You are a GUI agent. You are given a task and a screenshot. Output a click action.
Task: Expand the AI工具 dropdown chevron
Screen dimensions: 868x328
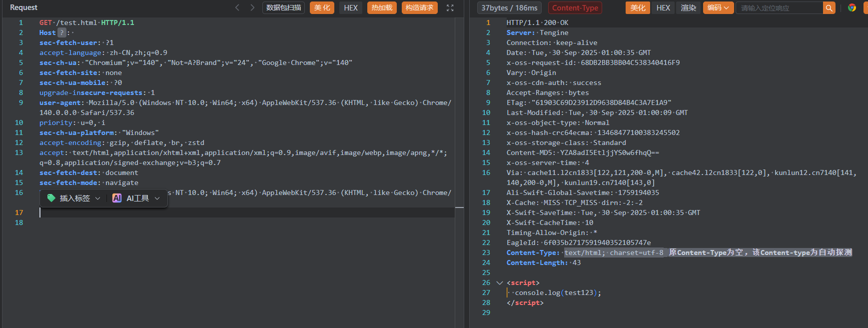coord(157,198)
